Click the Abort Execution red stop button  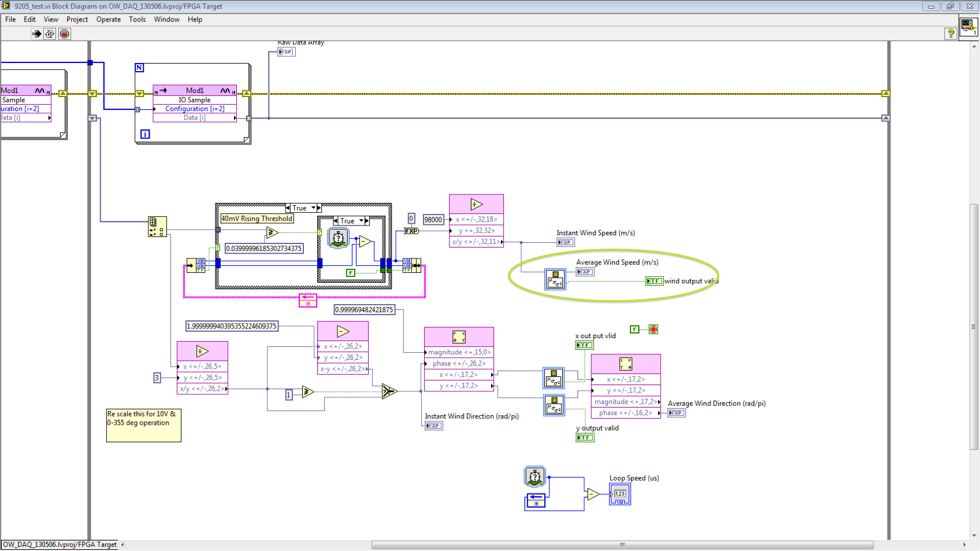click(x=65, y=34)
